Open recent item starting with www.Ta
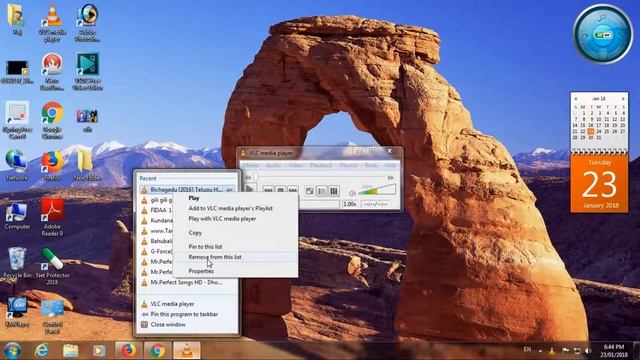 [156, 231]
